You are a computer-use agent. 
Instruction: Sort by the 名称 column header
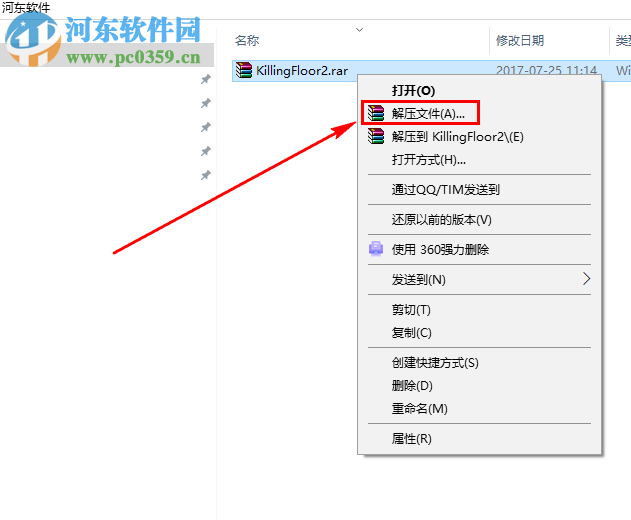[247, 40]
